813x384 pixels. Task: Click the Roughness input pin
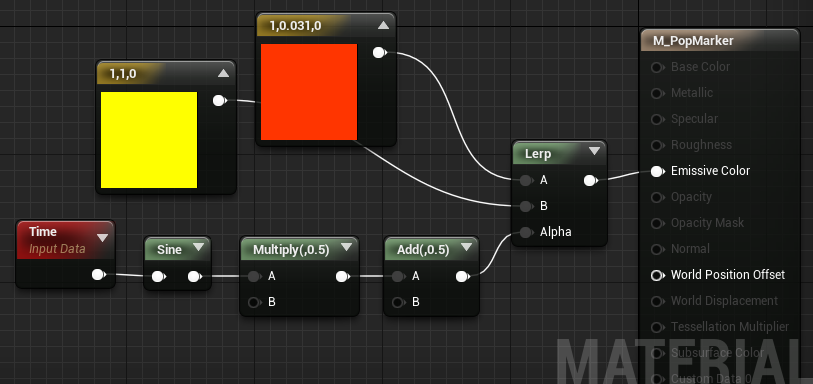(x=657, y=145)
